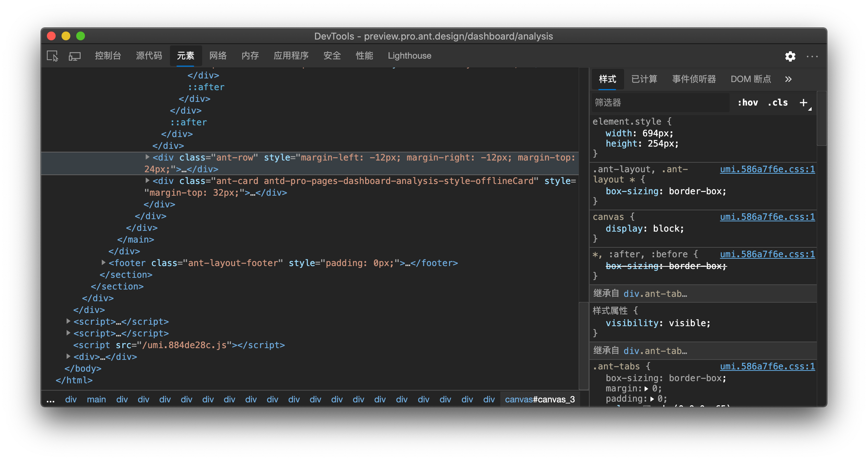Screen dimensions: 868x461
Task: Expand the ant-row div node
Action: (x=147, y=157)
